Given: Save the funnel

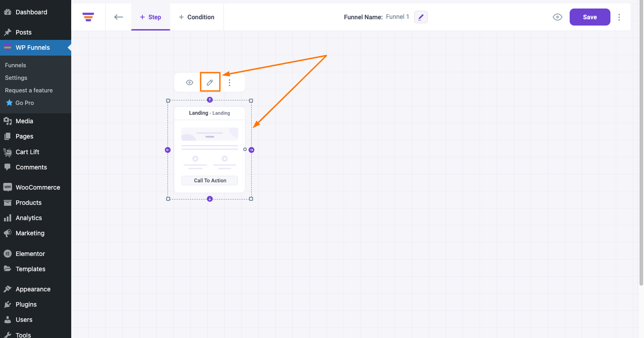Looking at the screenshot, I should click(x=590, y=17).
